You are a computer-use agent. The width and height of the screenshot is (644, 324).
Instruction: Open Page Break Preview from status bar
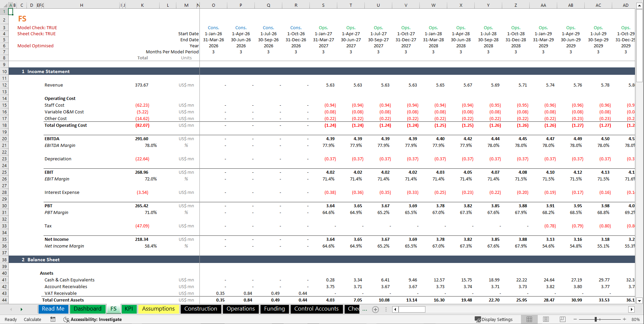pos(563,319)
